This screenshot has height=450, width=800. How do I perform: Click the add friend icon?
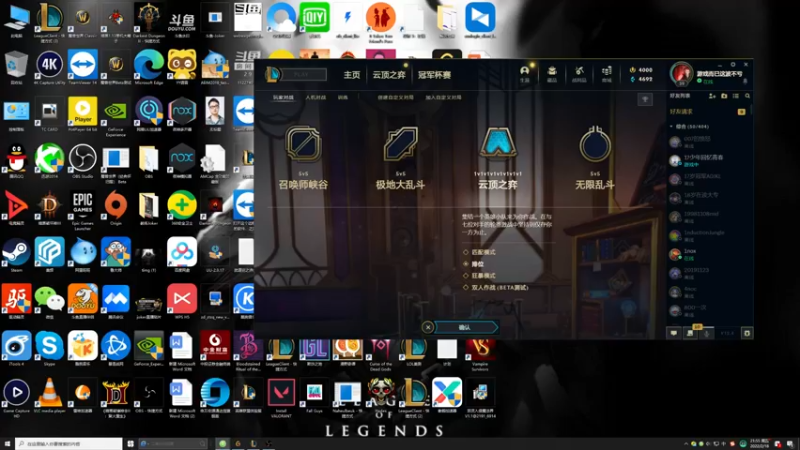(712, 96)
